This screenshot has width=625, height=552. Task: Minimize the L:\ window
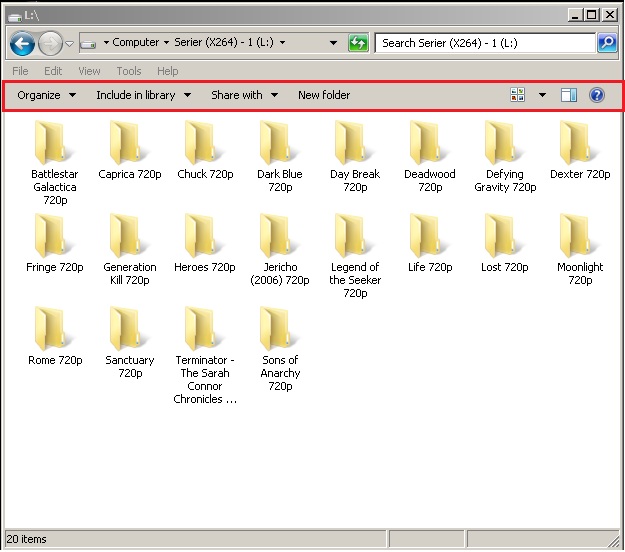[575, 15]
